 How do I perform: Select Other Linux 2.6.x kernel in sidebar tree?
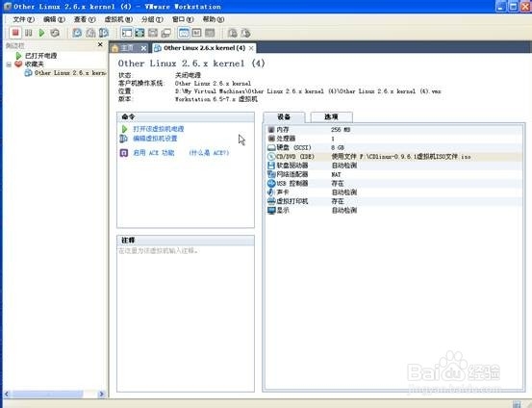70,72
